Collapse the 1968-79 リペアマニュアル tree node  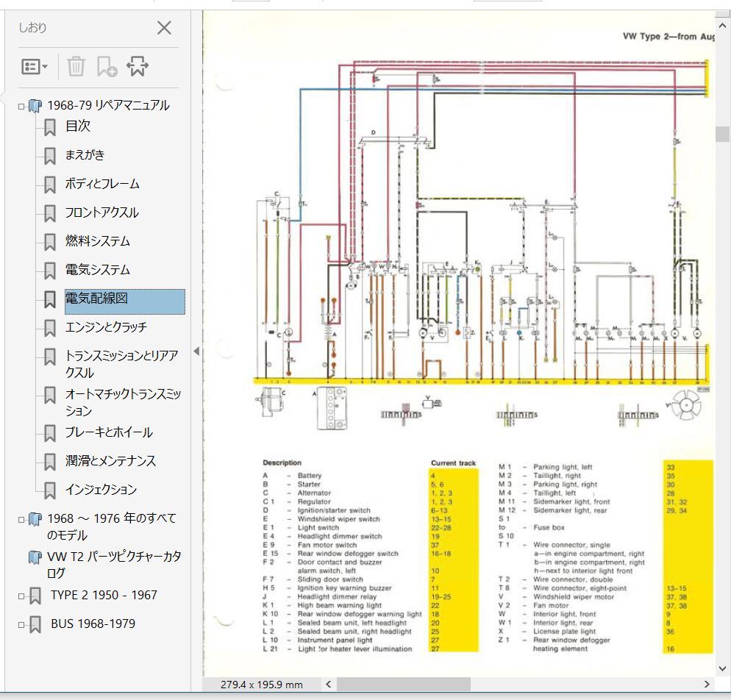(x=21, y=107)
